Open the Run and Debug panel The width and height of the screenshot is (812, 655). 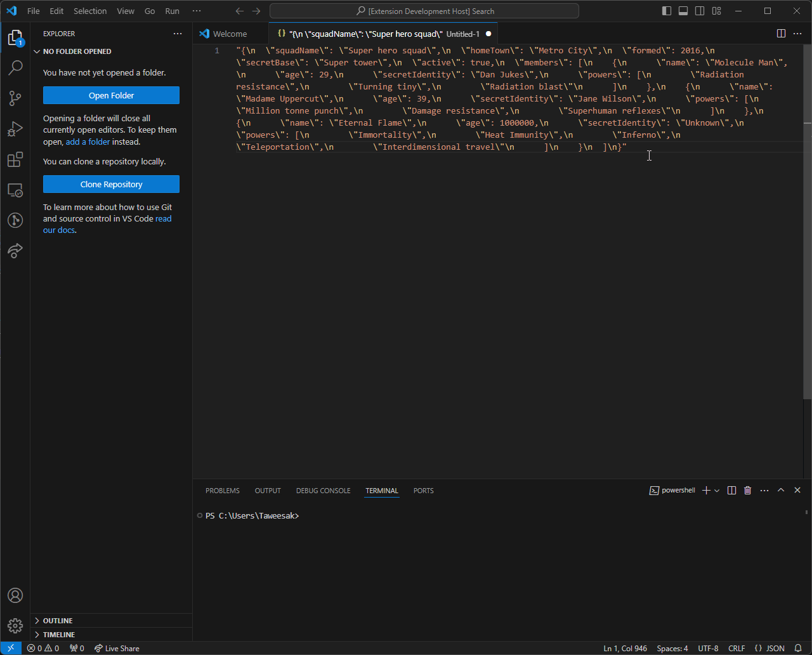[15, 129]
